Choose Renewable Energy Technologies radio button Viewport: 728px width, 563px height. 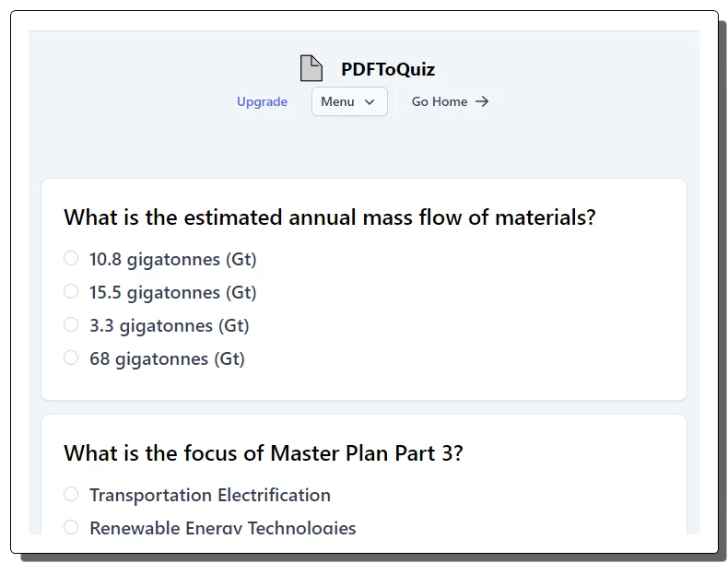[71, 527]
